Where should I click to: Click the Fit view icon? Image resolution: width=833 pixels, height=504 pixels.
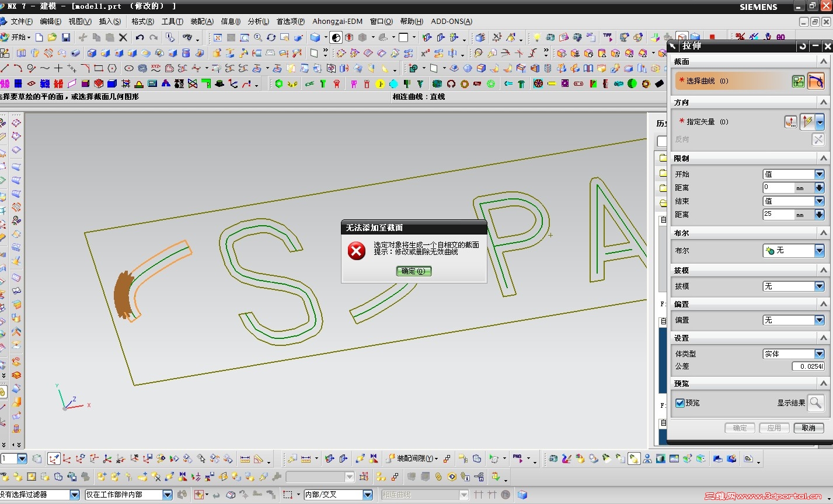pos(218,37)
